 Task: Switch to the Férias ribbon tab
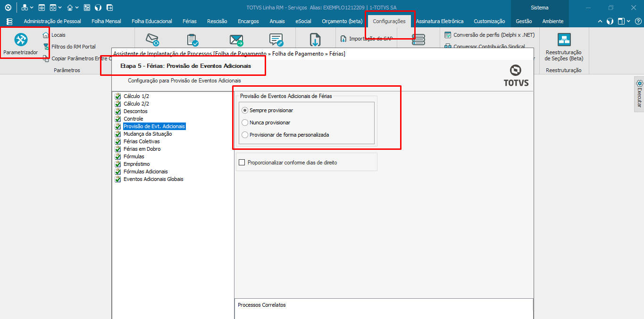click(x=190, y=21)
